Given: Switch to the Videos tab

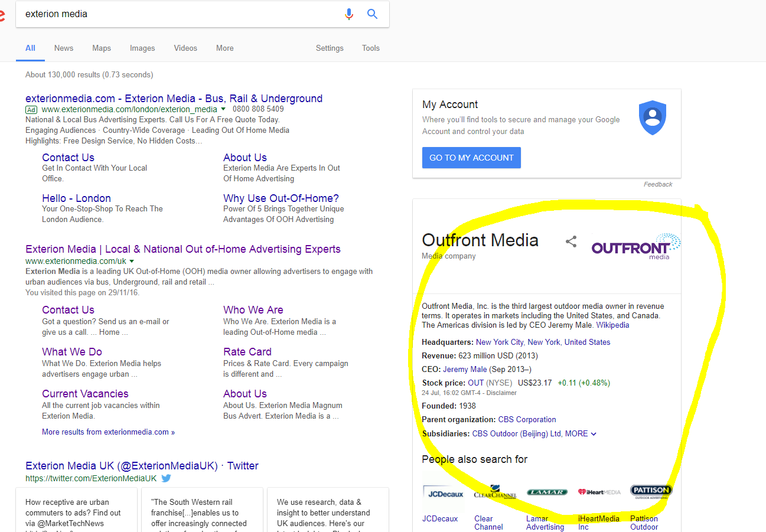Looking at the screenshot, I should pyautogui.click(x=185, y=48).
